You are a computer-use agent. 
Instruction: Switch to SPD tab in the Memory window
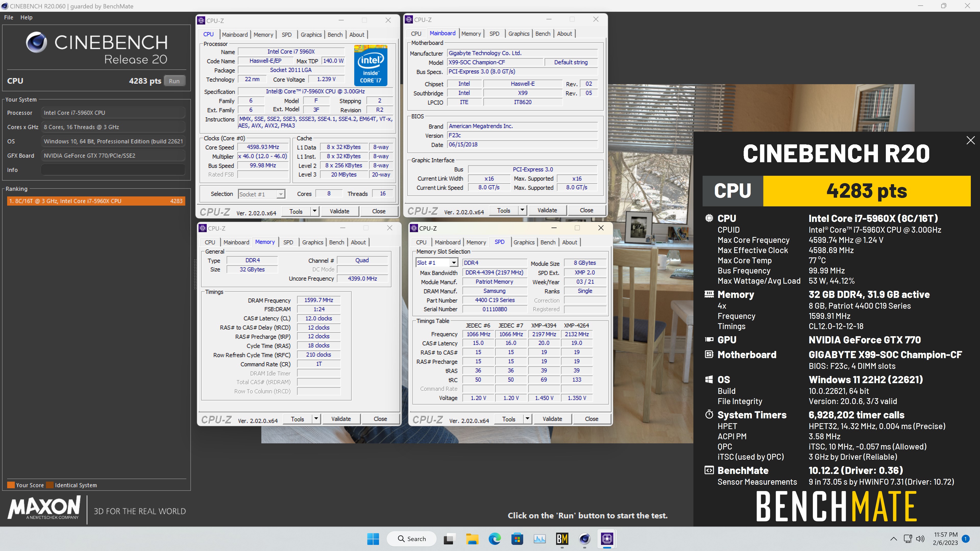tap(288, 242)
